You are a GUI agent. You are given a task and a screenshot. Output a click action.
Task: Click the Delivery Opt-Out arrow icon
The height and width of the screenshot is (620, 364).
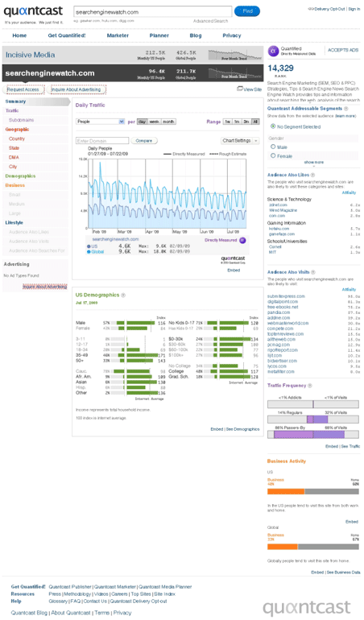311,9
